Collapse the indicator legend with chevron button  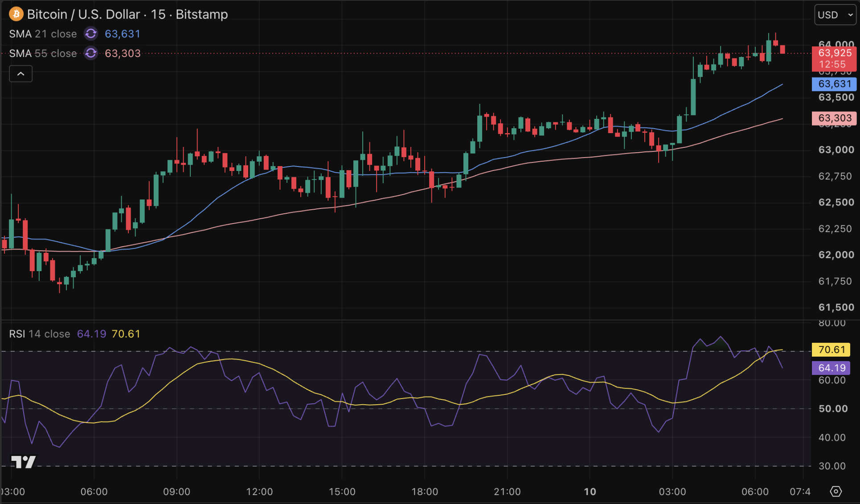[21, 74]
